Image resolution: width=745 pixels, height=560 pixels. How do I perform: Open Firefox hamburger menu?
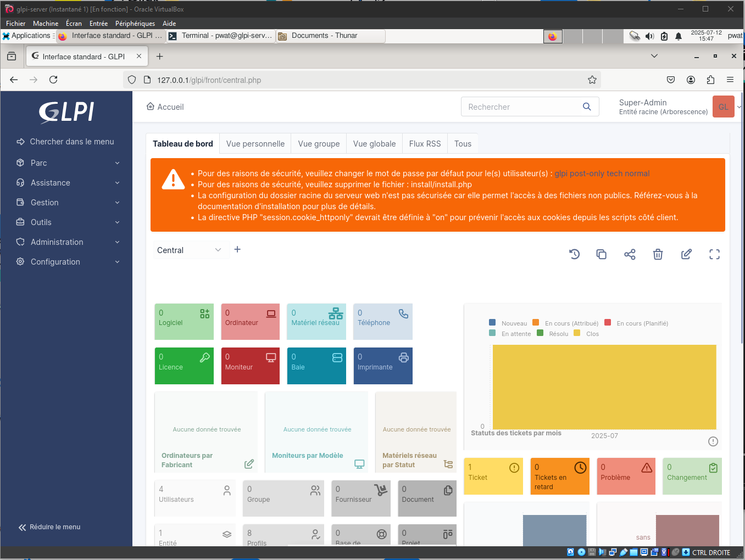tap(730, 80)
